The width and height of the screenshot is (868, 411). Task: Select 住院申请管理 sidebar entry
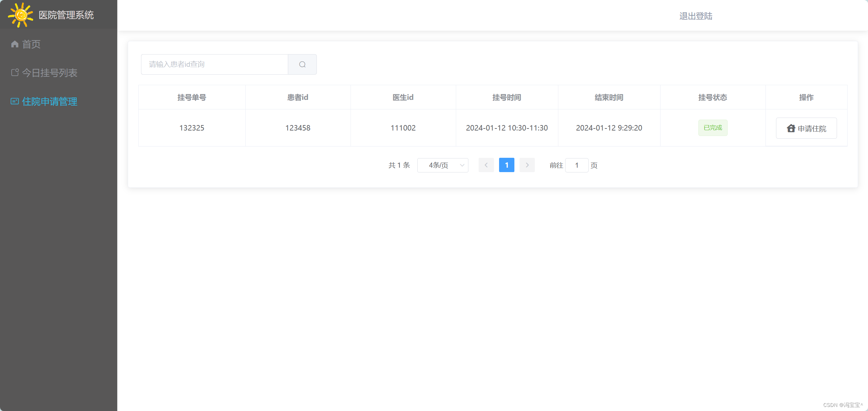coord(49,101)
